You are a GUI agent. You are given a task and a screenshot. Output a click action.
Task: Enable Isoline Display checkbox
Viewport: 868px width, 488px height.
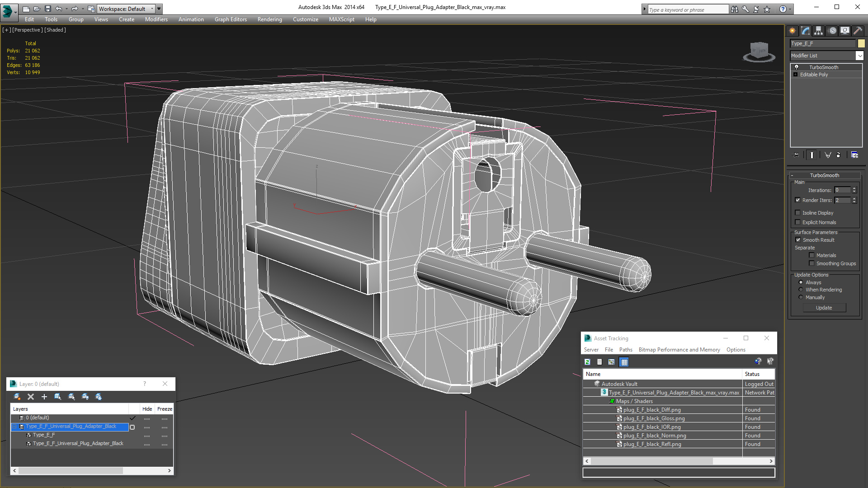click(797, 212)
